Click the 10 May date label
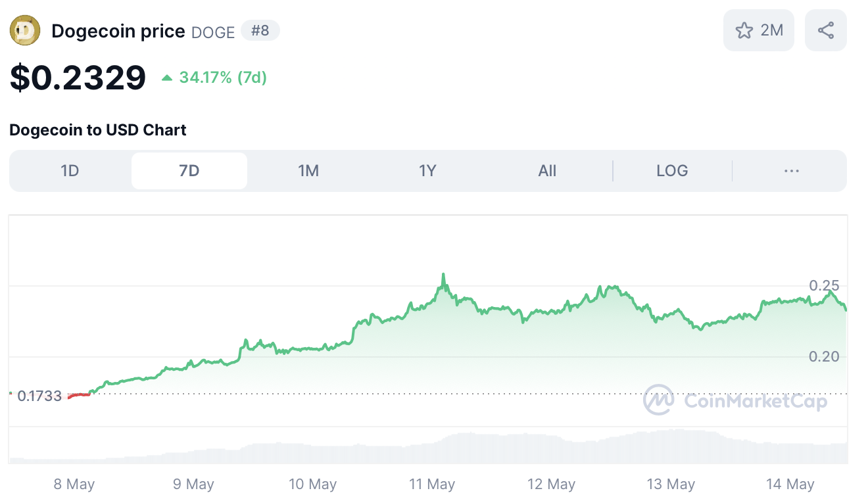This screenshot has width=868, height=497. click(313, 485)
